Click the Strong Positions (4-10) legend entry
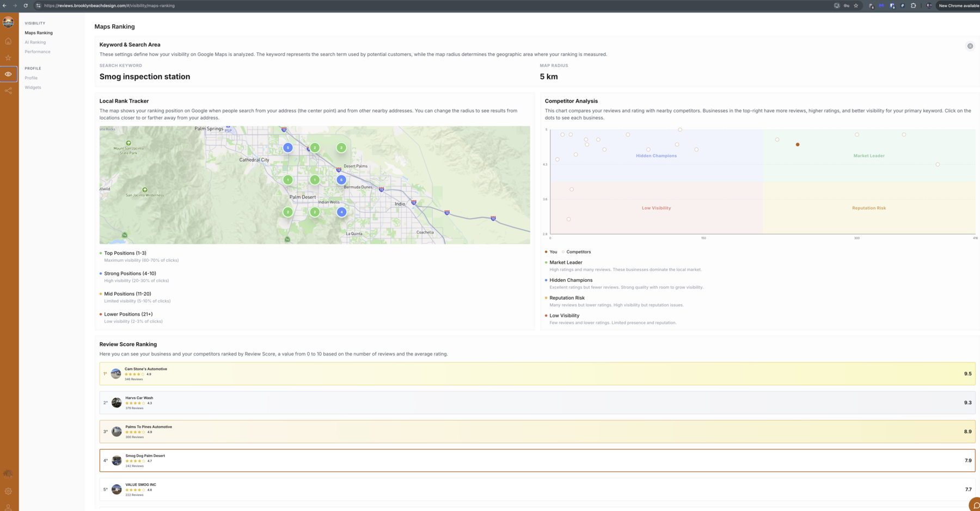Viewport: 980px width, 511px height. (130, 274)
